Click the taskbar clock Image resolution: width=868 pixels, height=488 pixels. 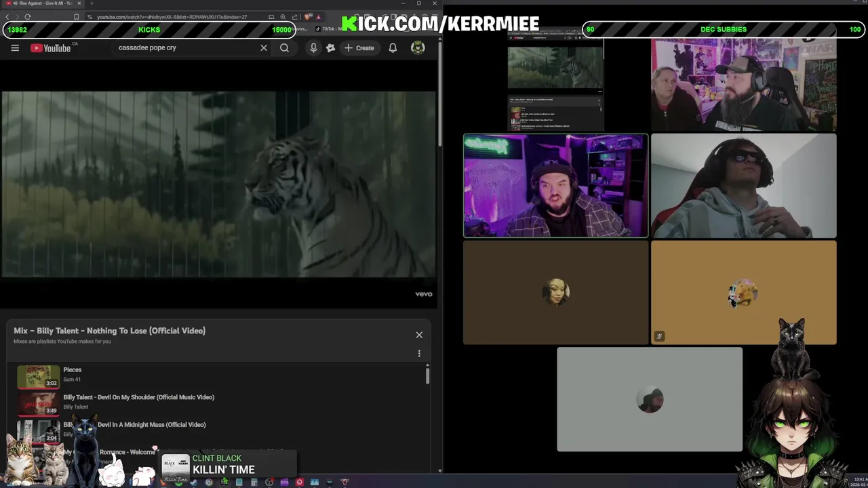859,482
